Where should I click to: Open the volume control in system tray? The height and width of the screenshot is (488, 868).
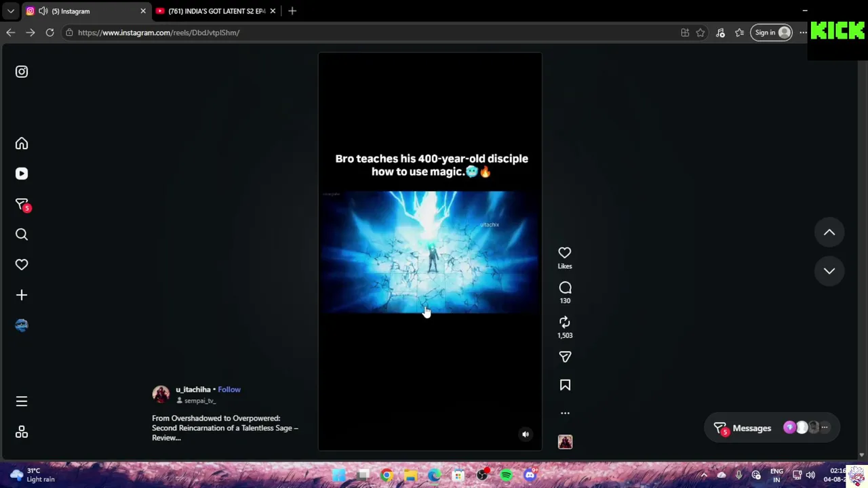[x=810, y=475]
